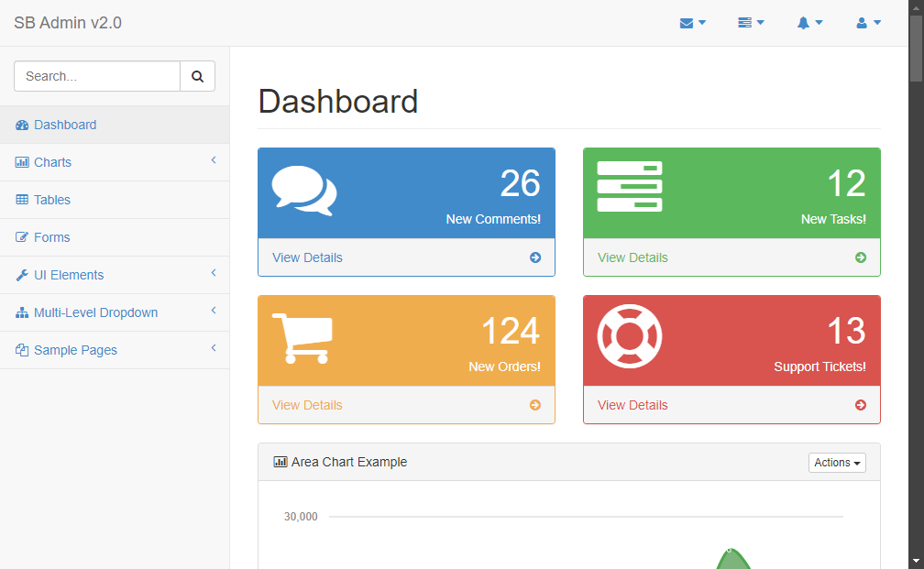Viewport: 924px width, 569px height.
Task: View Details of New Tasks
Action: click(x=632, y=258)
